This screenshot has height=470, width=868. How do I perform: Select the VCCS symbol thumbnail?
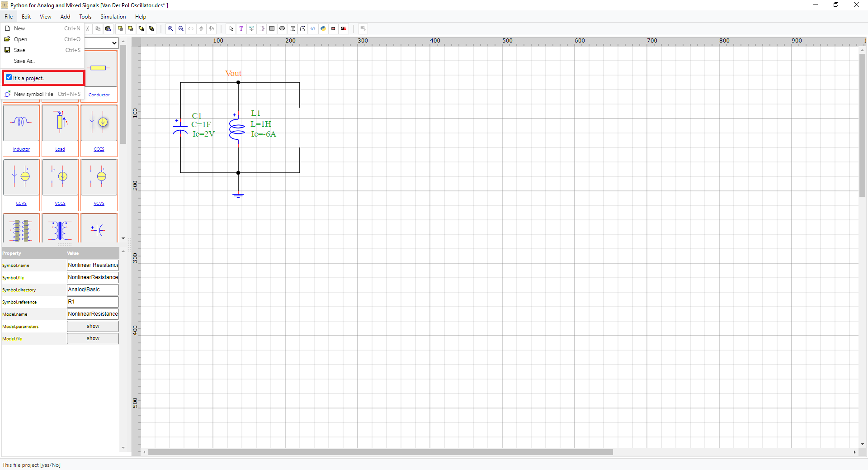pos(60,177)
